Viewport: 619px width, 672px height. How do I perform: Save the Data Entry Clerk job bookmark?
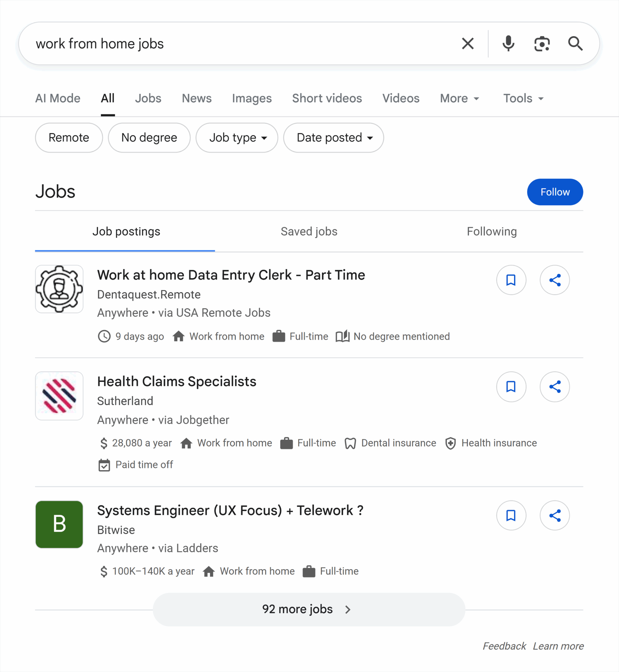coord(511,280)
